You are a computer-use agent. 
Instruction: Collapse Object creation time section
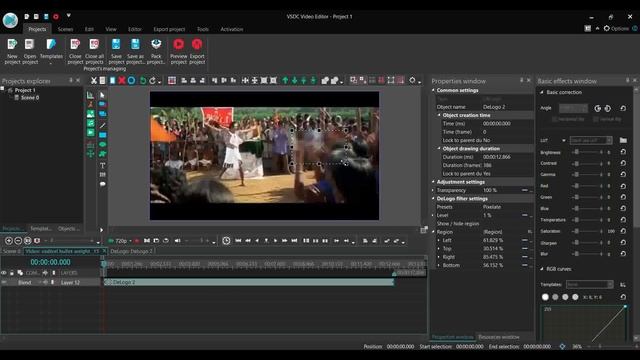[x=439, y=115]
